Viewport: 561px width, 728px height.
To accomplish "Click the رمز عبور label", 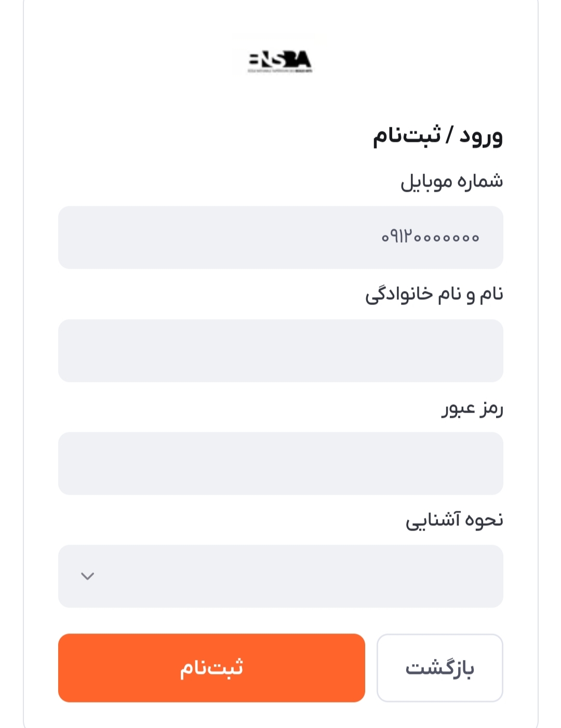I will pyautogui.click(x=472, y=408).
